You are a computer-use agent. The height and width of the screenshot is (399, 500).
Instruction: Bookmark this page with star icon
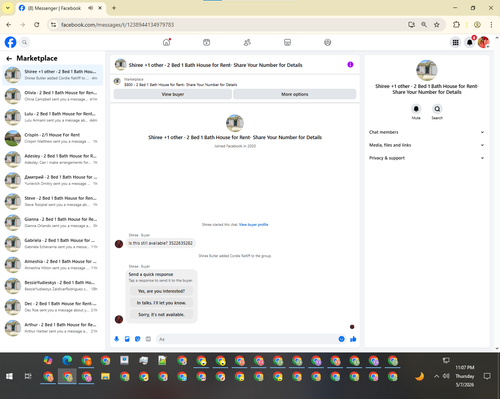(x=437, y=25)
